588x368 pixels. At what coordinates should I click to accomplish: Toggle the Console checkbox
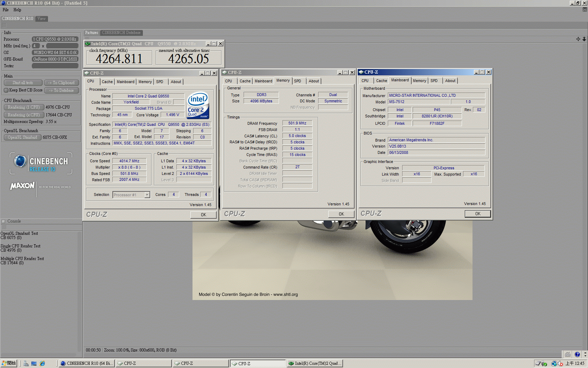tap(4, 221)
